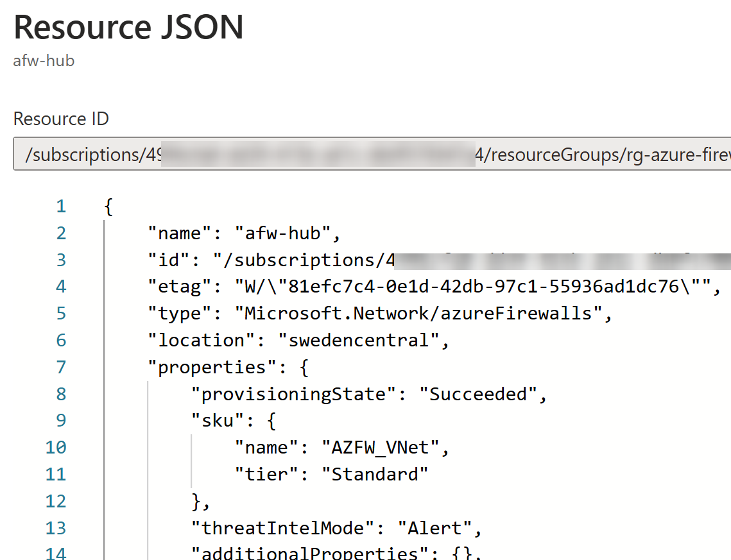Click the Resource ID label
This screenshot has width=731, height=560.
click(61, 119)
